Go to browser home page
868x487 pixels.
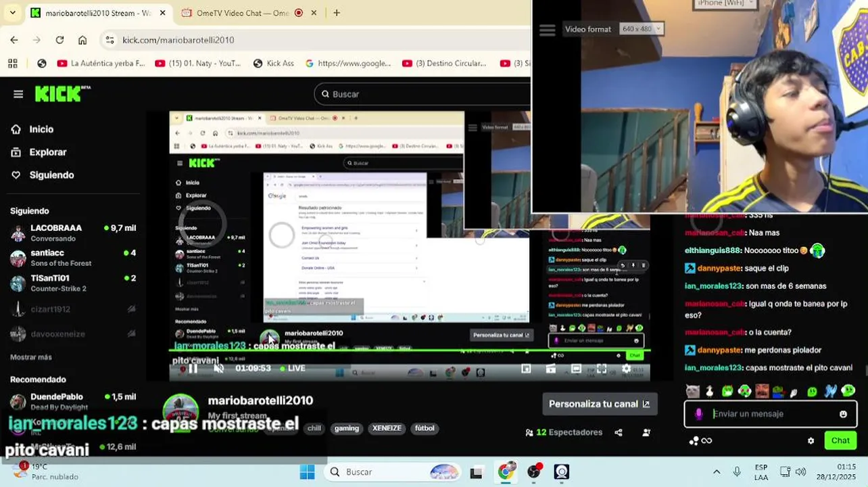click(x=82, y=40)
